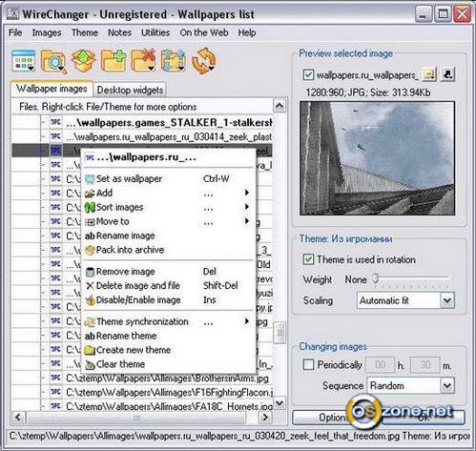Click the JPG icon of STALKER wallpaper row
This screenshot has height=451, width=476.
[56, 122]
